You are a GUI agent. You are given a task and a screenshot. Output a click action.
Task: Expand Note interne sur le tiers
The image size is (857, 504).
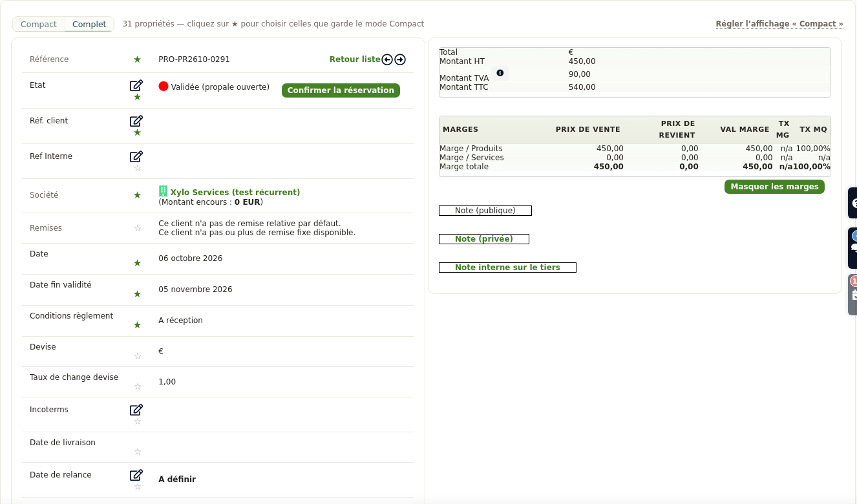(x=507, y=268)
